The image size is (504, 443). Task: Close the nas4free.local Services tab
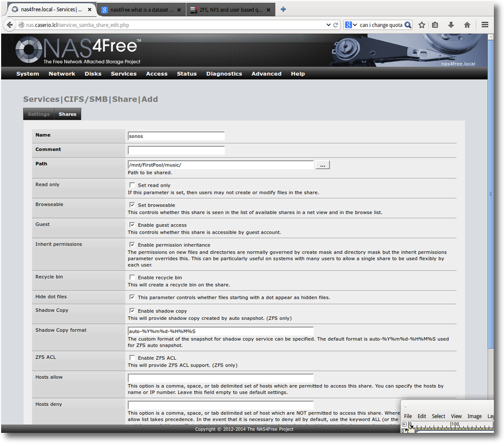[x=89, y=10]
